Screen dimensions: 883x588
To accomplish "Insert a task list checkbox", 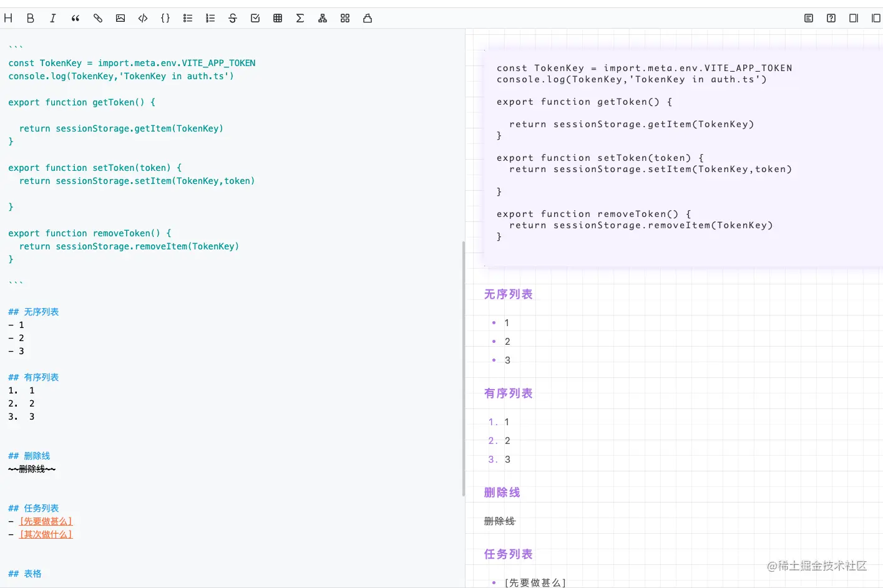I will tap(255, 18).
